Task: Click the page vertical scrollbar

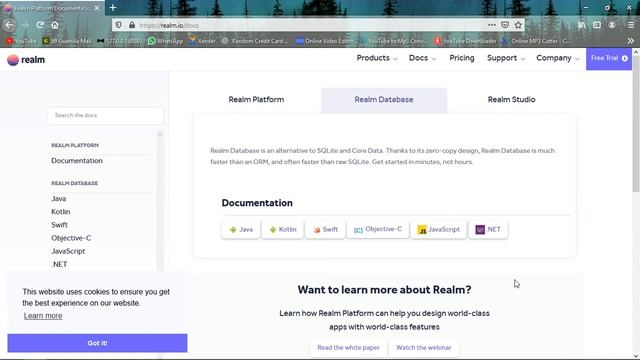Action: point(636,125)
